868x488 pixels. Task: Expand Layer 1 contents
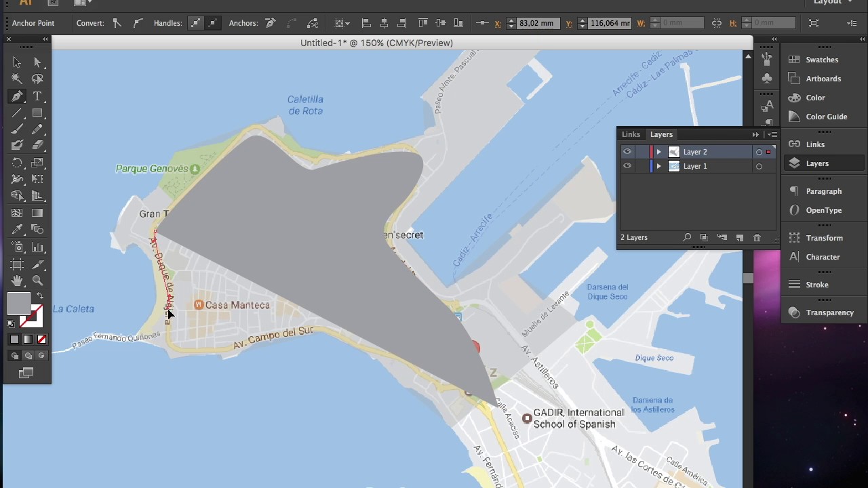tap(658, 166)
